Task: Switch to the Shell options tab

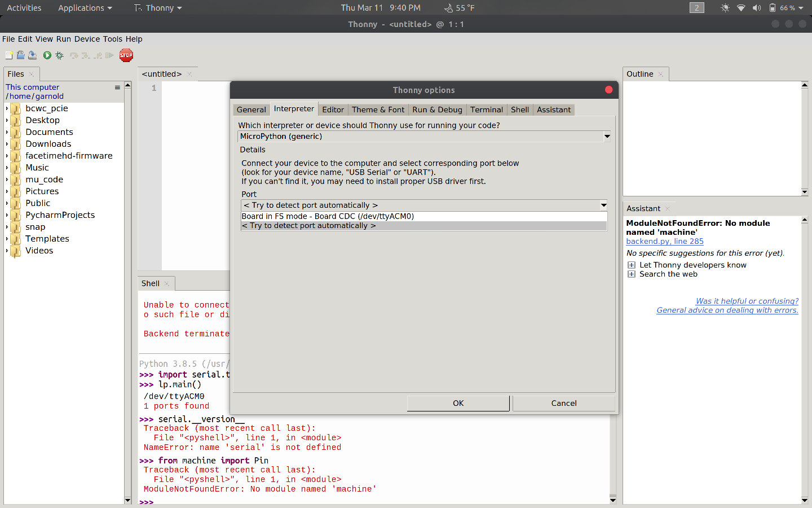Action: tap(520, 110)
